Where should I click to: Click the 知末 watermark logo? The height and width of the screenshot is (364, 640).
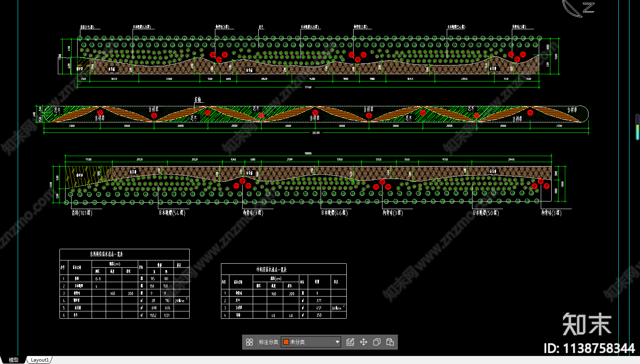coord(587,324)
